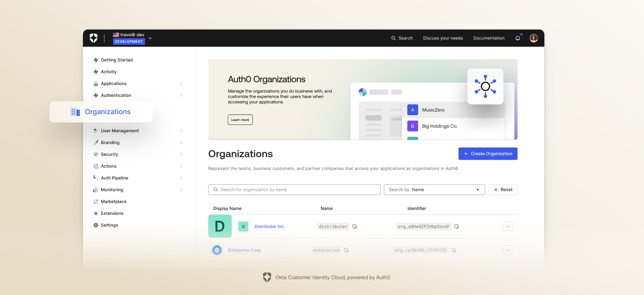Screen dimensions: 644x295
Task: Open more options for Distributer Inc.
Action: tap(508, 227)
